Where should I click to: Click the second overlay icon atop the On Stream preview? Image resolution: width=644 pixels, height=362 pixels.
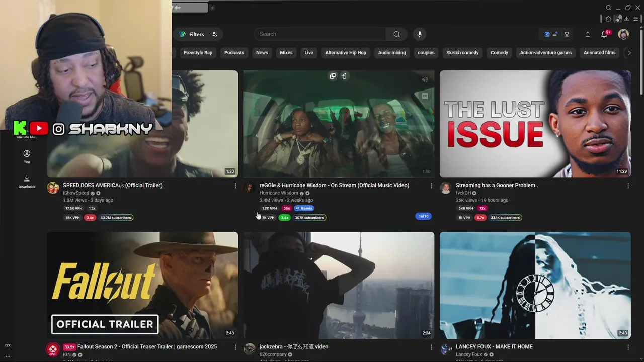344,76
